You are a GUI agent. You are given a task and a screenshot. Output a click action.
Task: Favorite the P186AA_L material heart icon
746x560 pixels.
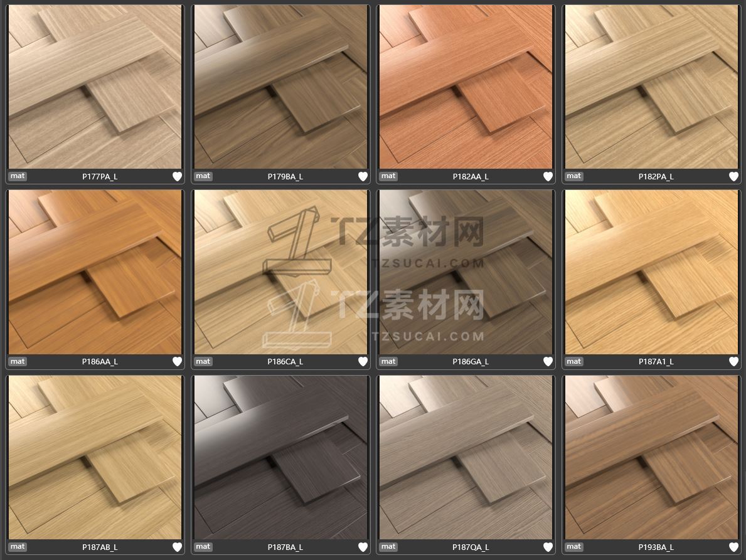(x=177, y=362)
